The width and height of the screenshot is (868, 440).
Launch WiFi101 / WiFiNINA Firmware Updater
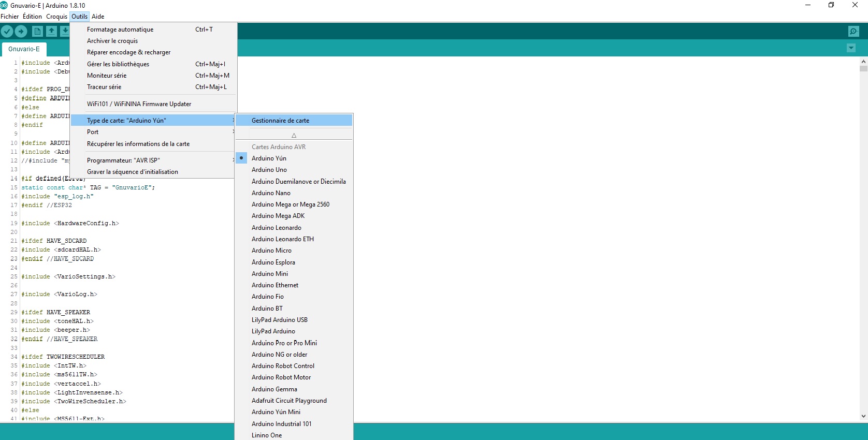click(x=154, y=104)
